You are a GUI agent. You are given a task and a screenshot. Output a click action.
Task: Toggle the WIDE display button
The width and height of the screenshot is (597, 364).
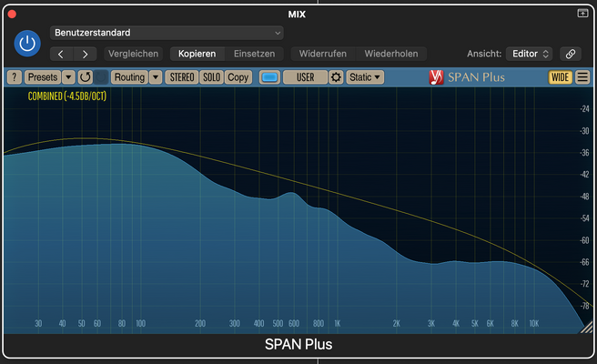tap(560, 77)
